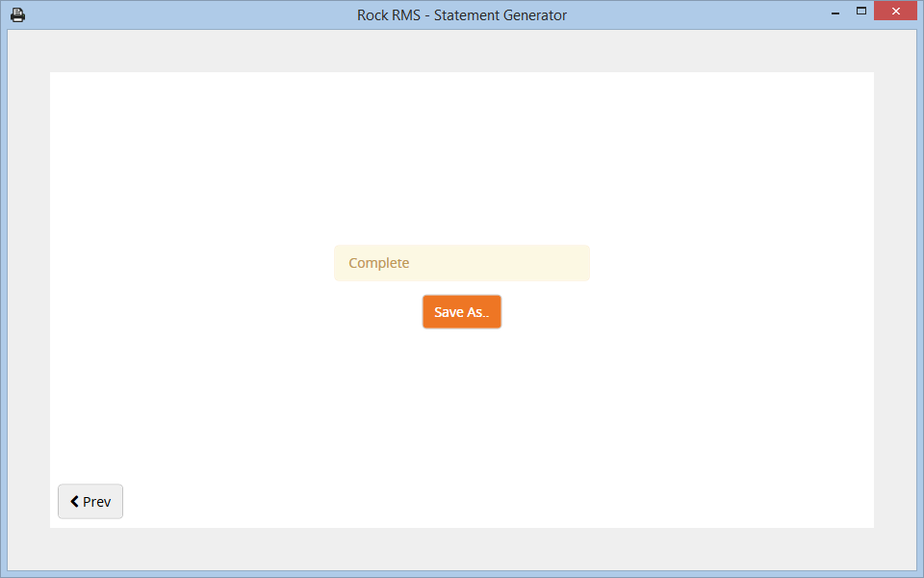Image resolution: width=924 pixels, height=578 pixels.
Task: Click the 'Prev' text label
Action: tap(96, 502)
